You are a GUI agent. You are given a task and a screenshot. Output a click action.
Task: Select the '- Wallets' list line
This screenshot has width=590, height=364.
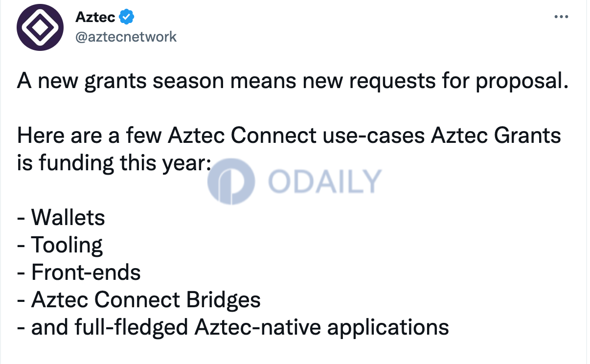point(61,217)
